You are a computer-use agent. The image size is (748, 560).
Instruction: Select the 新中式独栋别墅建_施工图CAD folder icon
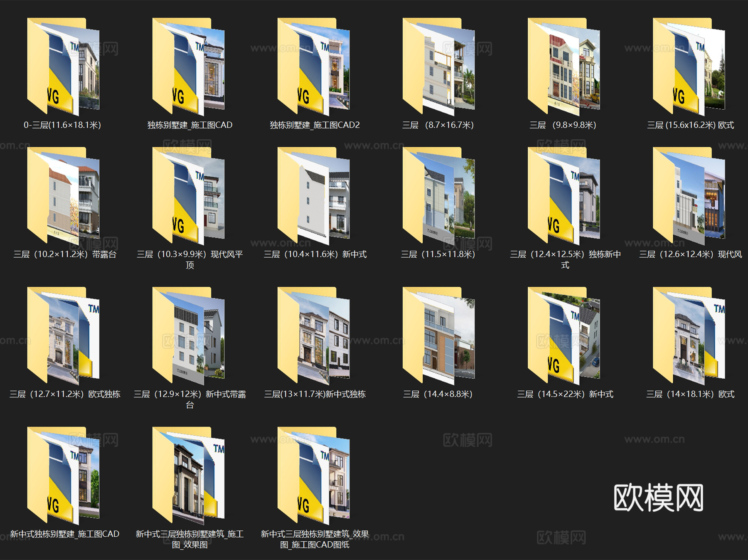click(x=63, y=476)
